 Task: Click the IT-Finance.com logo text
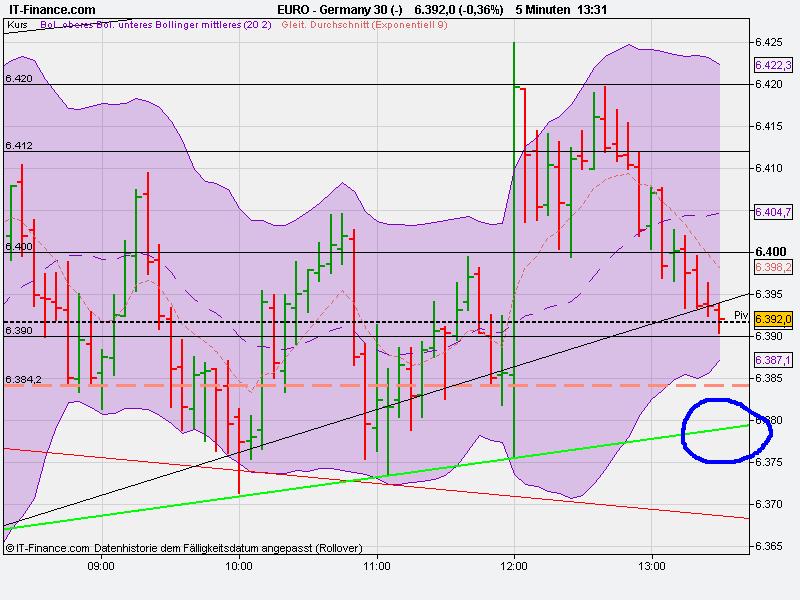[x=50, y=8]
